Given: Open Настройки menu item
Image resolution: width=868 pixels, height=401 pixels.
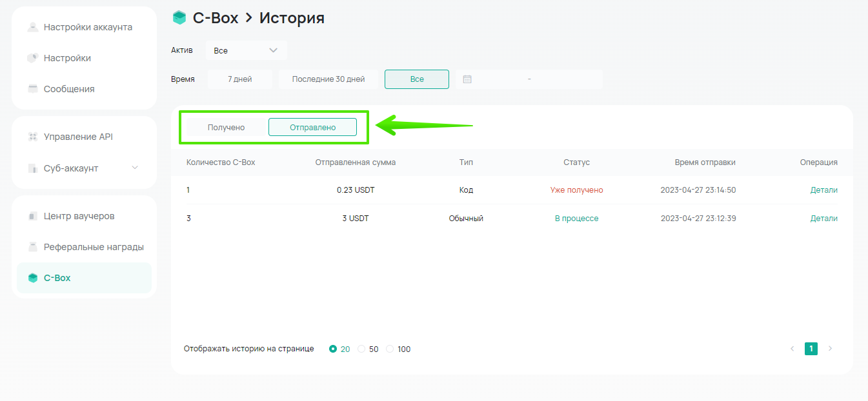Looking at the screenshot, I should tap(84, 58).
